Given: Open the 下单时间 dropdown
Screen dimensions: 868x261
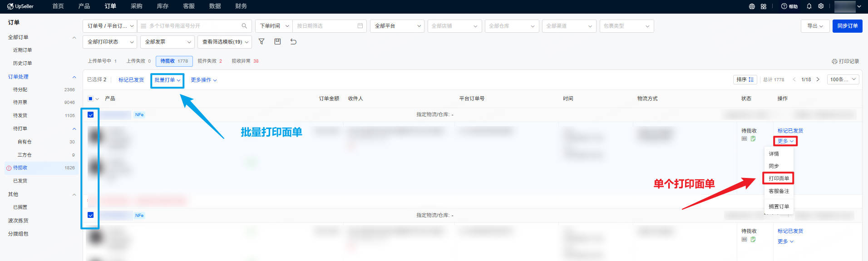Looking at the screenshot, I should pyautogui.click(x=274, y=26).
